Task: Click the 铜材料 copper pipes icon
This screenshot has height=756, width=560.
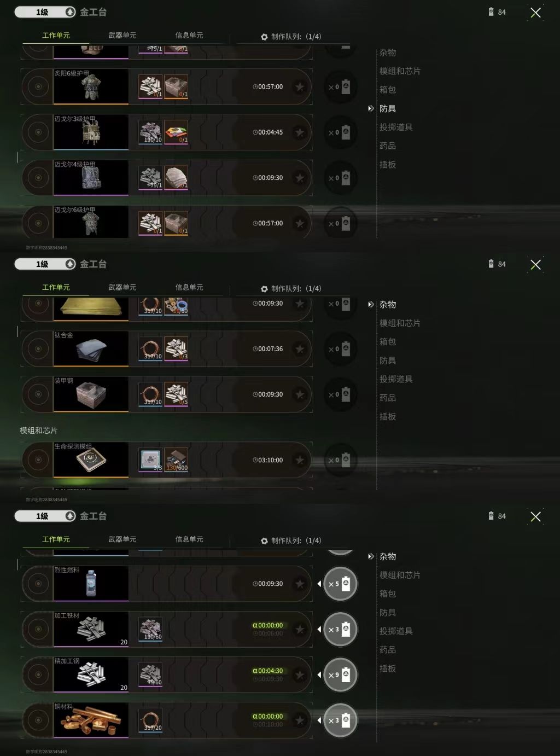Action: point(91,720)
